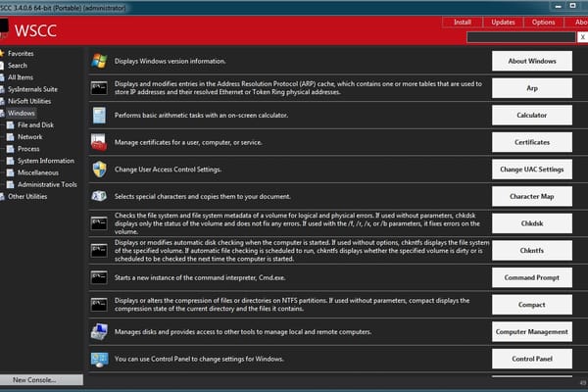Image resolution: width=588 pixels, height=392 pixels.
Task: Open the Administrative Tools subcategory
Action: (x=47, y=184)
